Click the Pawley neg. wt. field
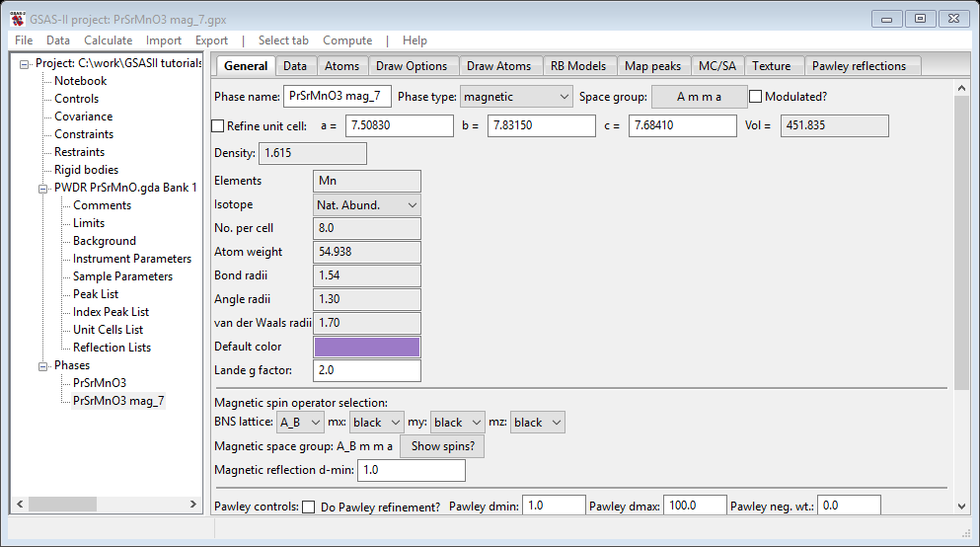This screenshot has width=980, height=547. click(x=849, y=506)
